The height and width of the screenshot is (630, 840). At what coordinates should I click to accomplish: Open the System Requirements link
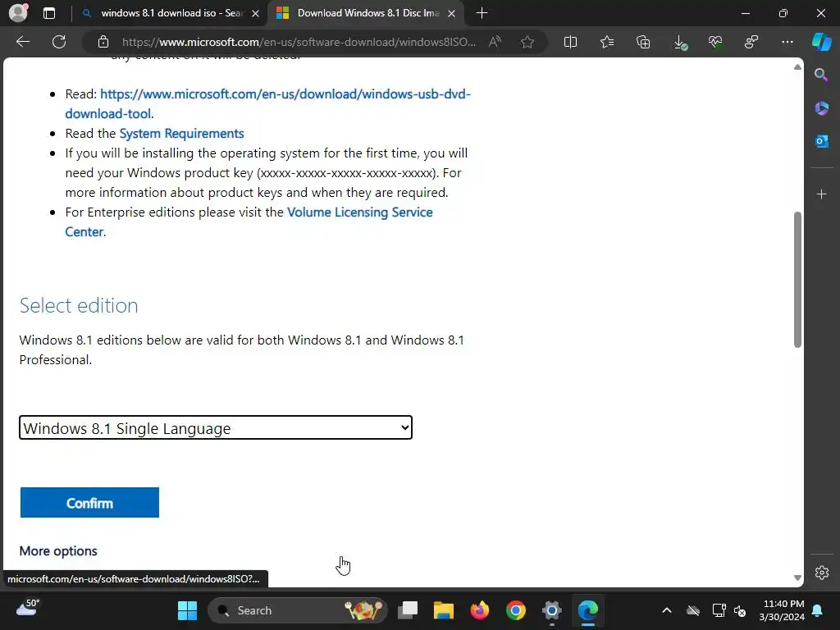pos(181,134)
